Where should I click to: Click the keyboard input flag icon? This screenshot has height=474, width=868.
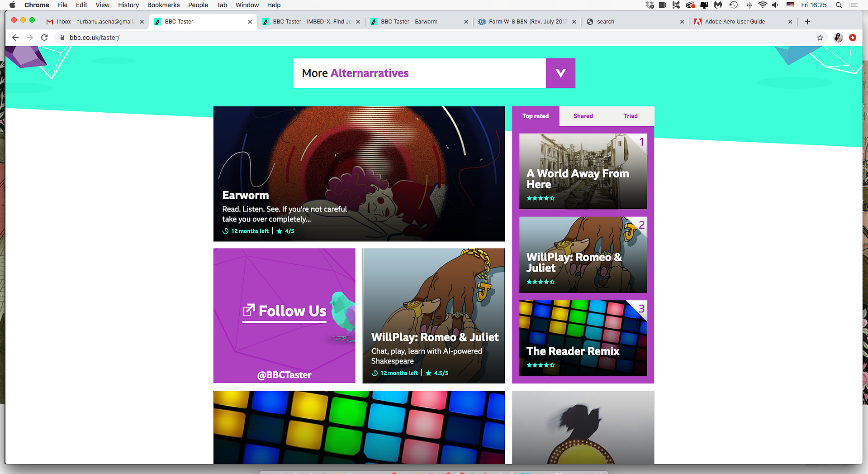click(x=790, y=5)
